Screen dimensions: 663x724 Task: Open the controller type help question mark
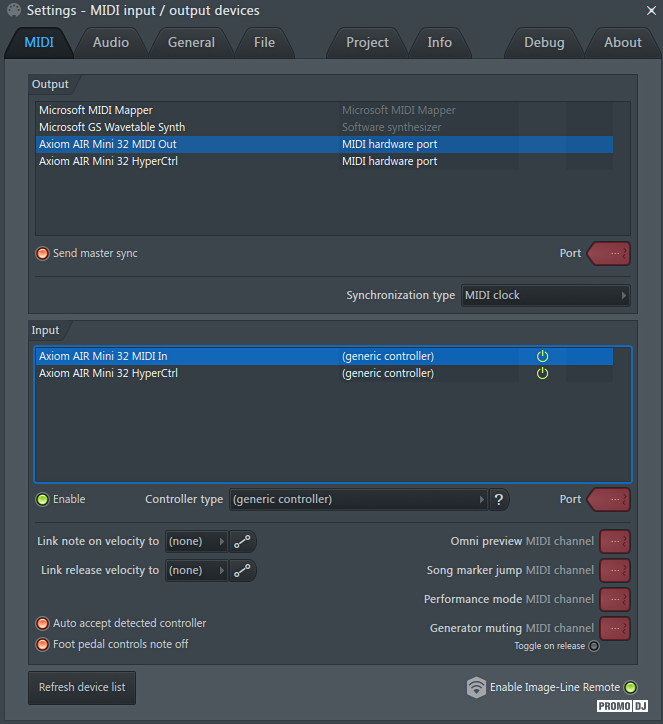click(499, 499)
